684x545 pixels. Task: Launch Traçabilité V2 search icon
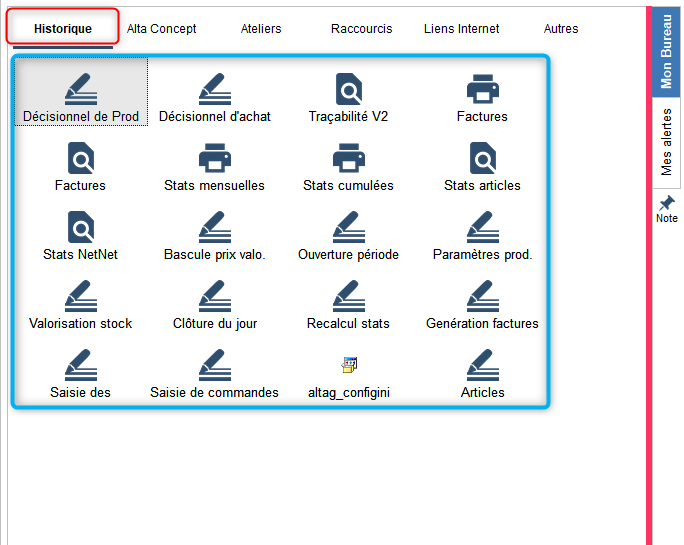pyautogui.click(x=348, y=90)
